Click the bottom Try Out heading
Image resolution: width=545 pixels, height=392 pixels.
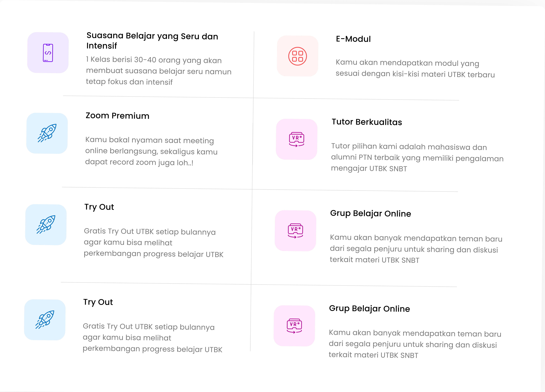[x=98, y=302]
